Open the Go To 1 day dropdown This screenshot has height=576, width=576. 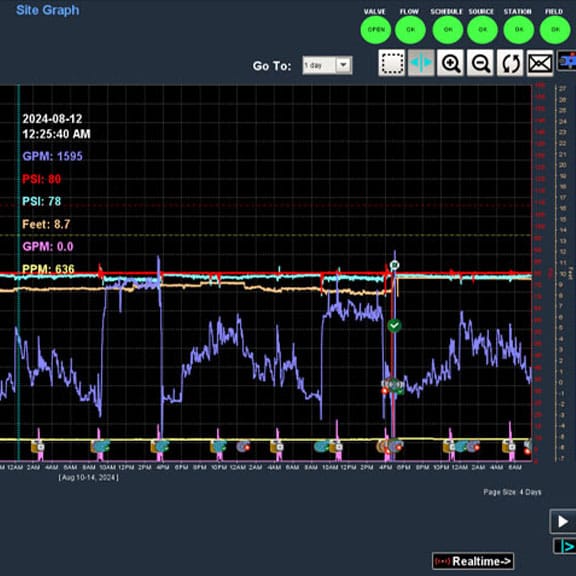(x=327, y=65)
